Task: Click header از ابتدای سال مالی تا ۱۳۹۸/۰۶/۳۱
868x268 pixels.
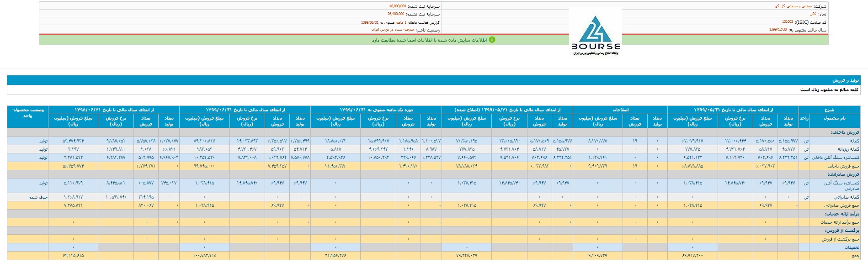Action: (114, 110)
